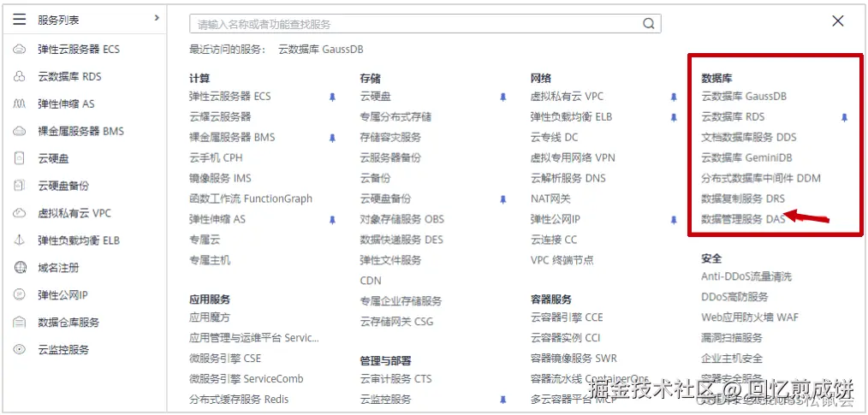Image resolution: width=868 pixels, height=415 pixels.
Task: Open VPC 终端节点 service
Action: point(562,260)
